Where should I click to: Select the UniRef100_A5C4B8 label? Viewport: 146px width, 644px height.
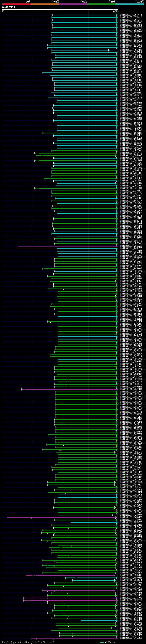click(131, 50)
